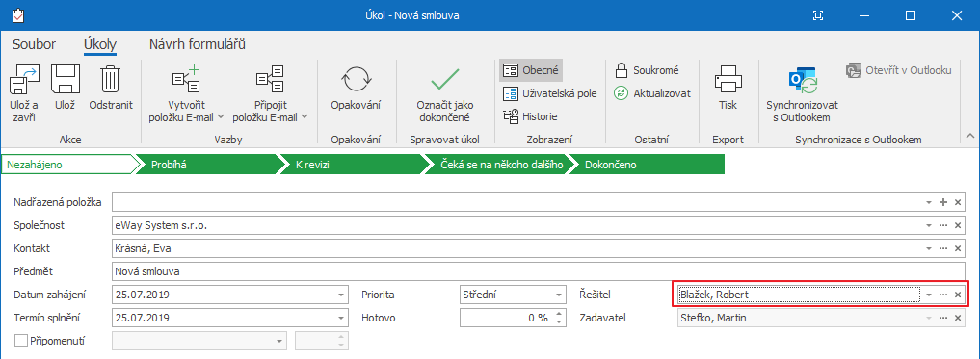
Task: Clear Kontakt with X icon
Action: [958, 248]
